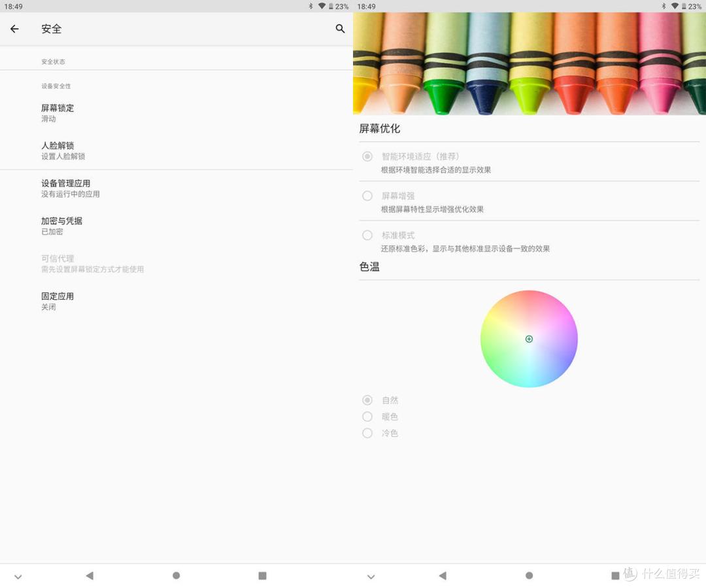Screen dimensions: 706x588
Task: Tap right status bar clock 18:49
Action: pos(367,7)
